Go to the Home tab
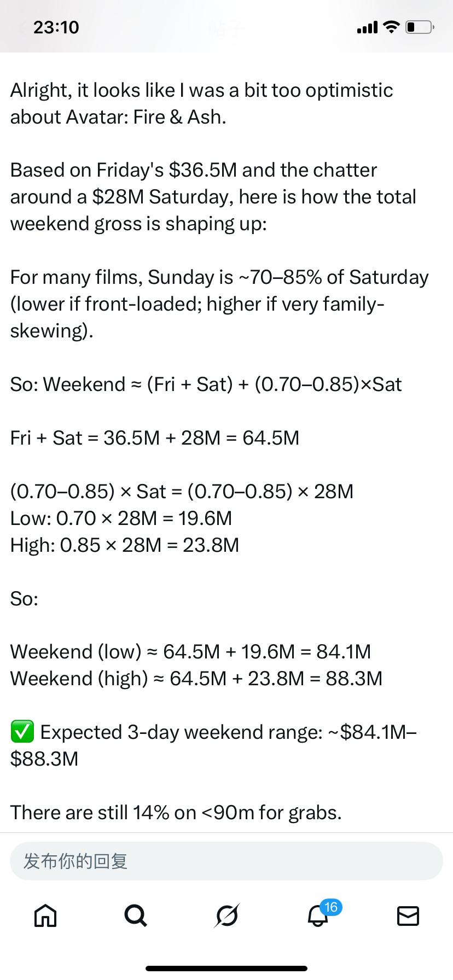 (x=45, y=915)
